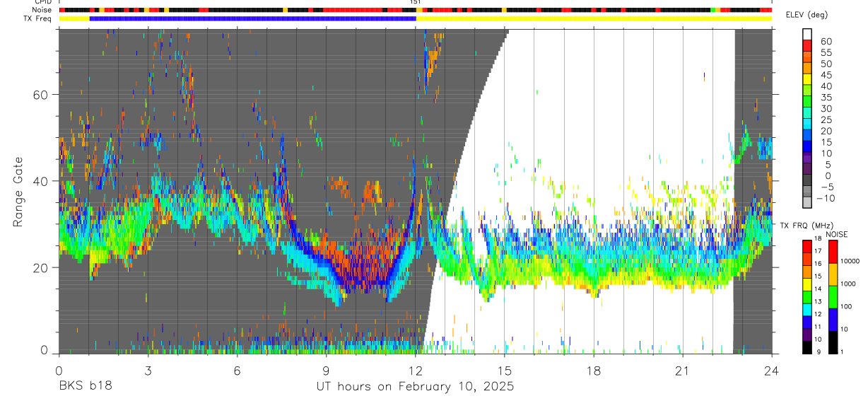Screen dimensions: 868x401
Task: Click the 'ELEV (deg)' legend title
Action: point(807,16)
